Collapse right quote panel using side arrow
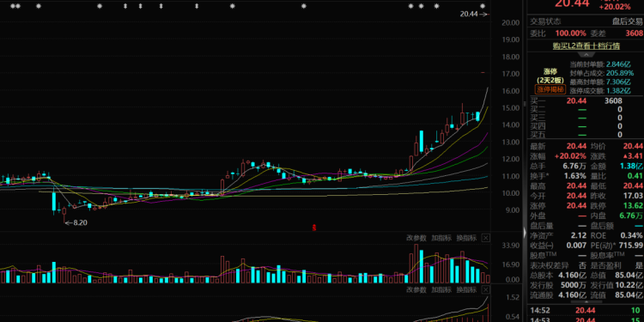Screen dimensions: 644x322 click(525, 233)
